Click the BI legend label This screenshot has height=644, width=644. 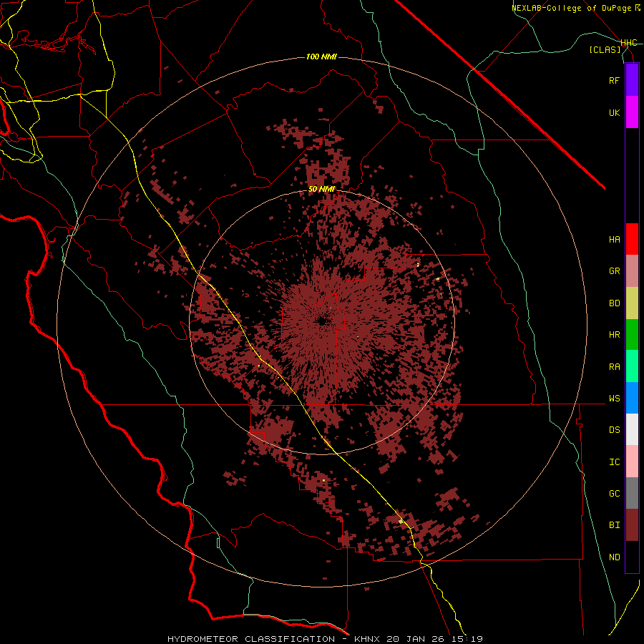click(614, 525)
